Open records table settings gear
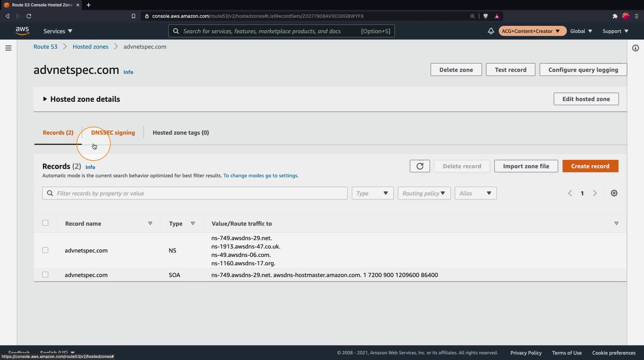Screen dimensions: 644x360 pyautogui.click(x=614, y=193)
